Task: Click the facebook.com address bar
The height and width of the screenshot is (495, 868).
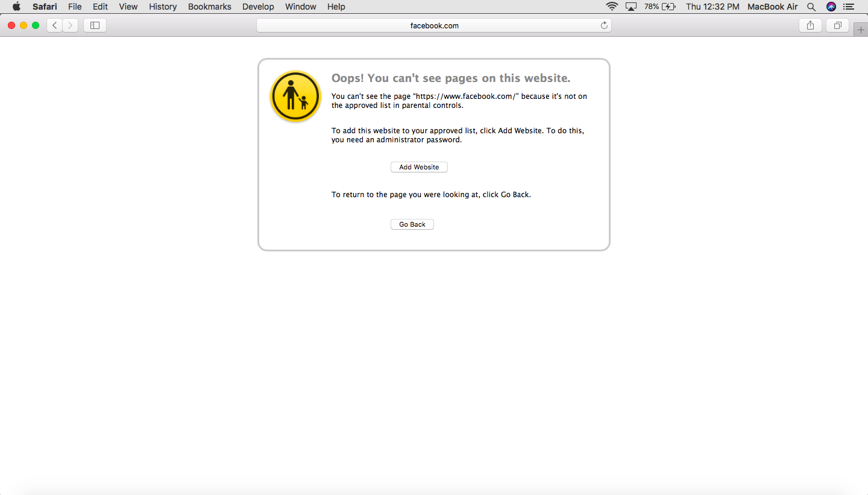Action: 434,25
